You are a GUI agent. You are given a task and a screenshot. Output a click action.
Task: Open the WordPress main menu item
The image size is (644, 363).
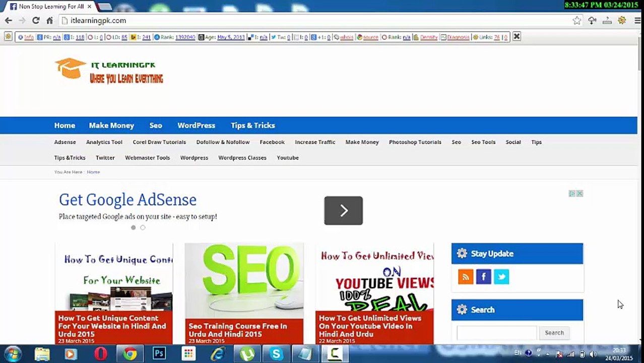(x=196, y=126)
